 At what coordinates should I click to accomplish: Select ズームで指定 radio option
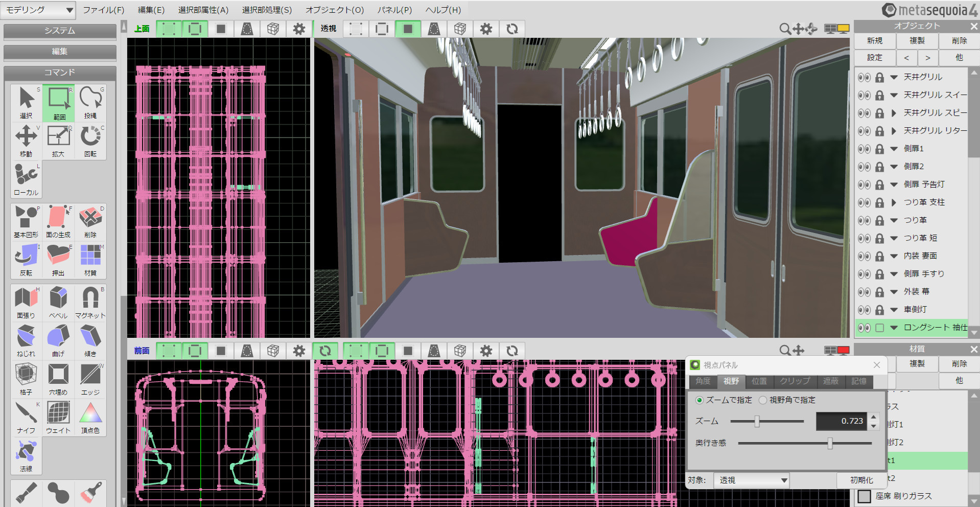click(699, 400)
